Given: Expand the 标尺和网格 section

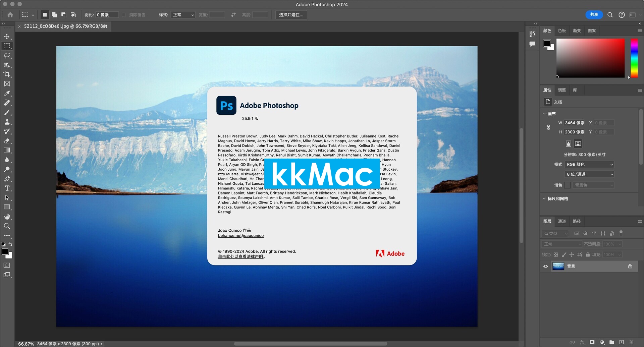Looking at the screenshot, I should pyautogui.click(x=544, y=198).
